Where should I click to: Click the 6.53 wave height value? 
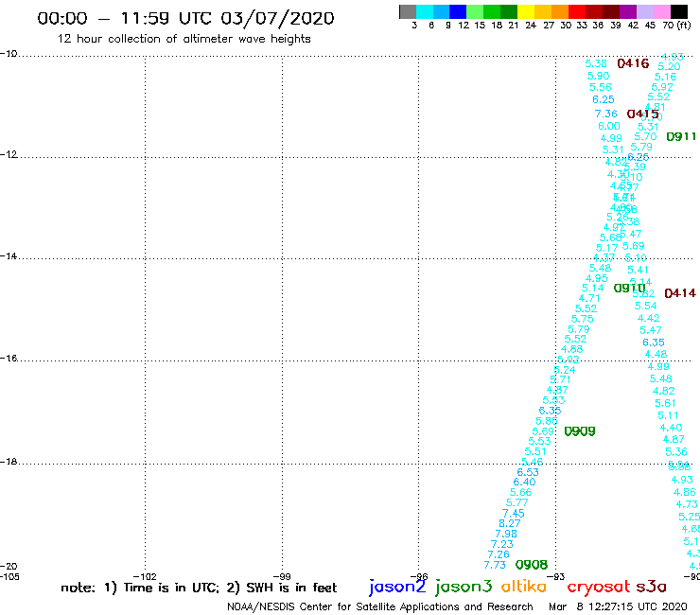click(528, 472)
